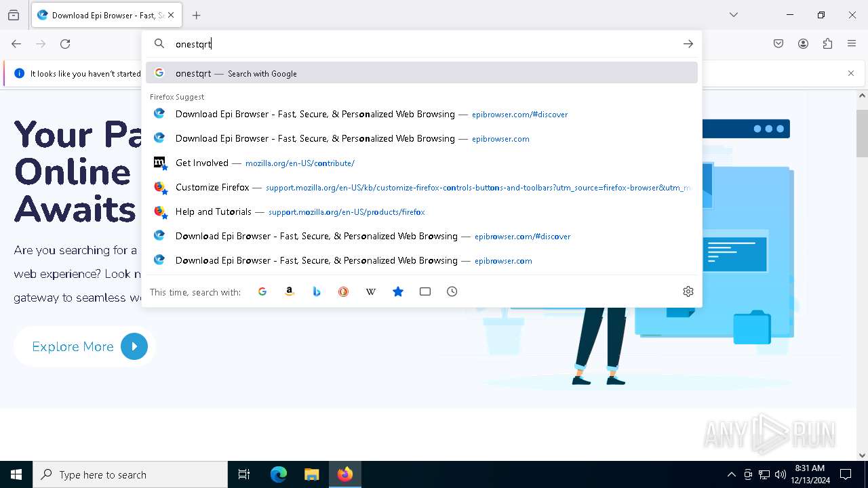Open the Windows Start menu
This screenshot has width=868, height=488.
16,474
